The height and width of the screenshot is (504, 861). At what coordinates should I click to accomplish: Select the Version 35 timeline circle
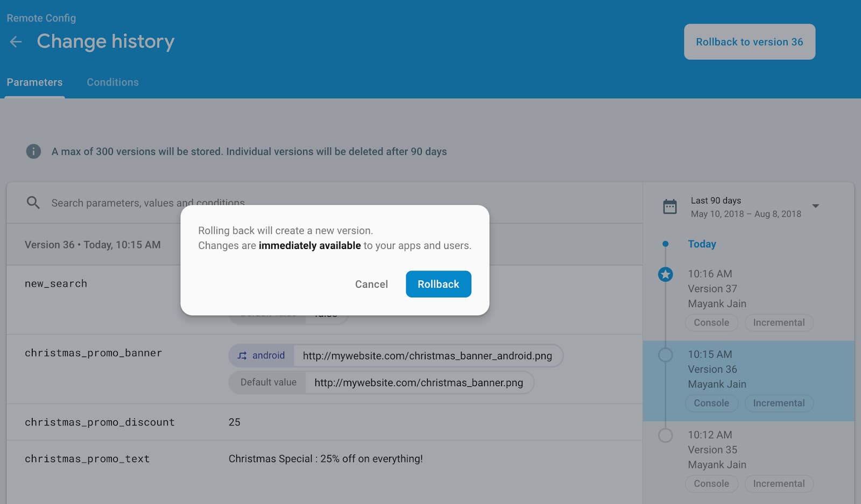[666, 435]
